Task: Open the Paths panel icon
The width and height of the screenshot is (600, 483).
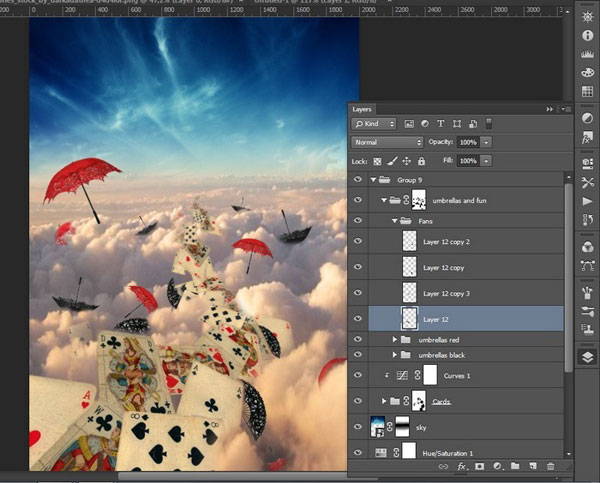Action: coord(587,265)
